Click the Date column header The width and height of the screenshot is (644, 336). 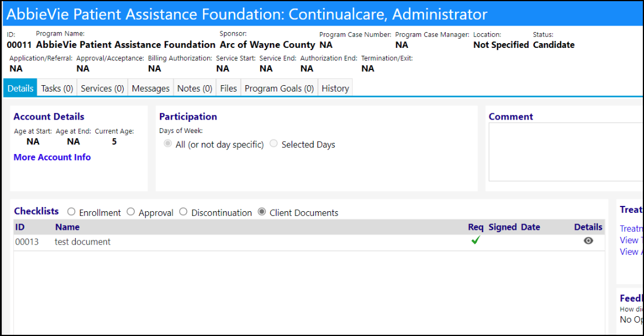click(x=530, y=227)
